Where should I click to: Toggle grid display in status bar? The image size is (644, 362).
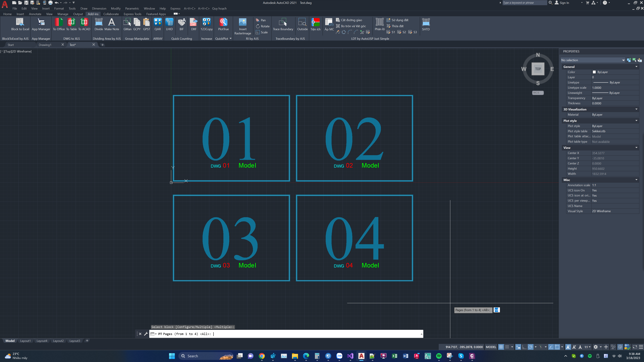[x=501, y=347]
